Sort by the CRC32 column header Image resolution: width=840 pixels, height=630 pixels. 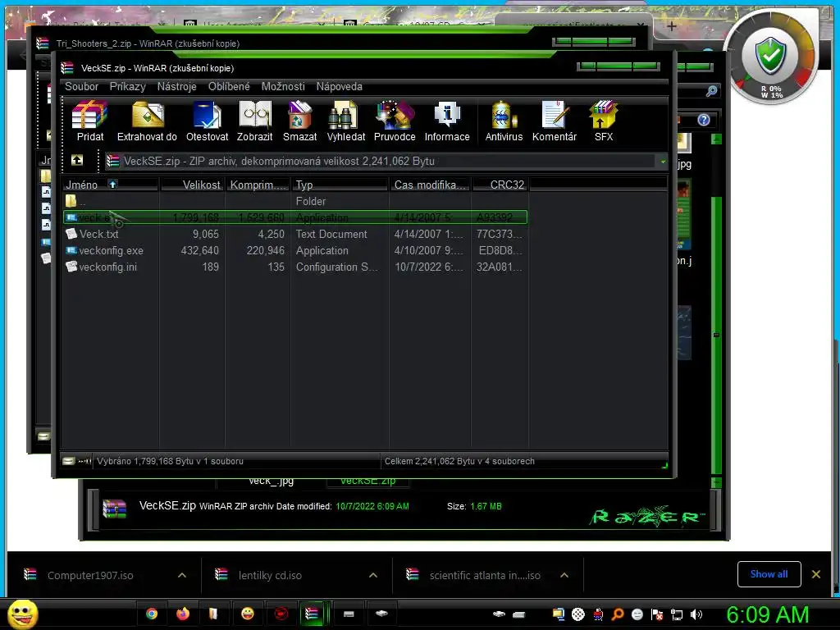tap(500, 185)
